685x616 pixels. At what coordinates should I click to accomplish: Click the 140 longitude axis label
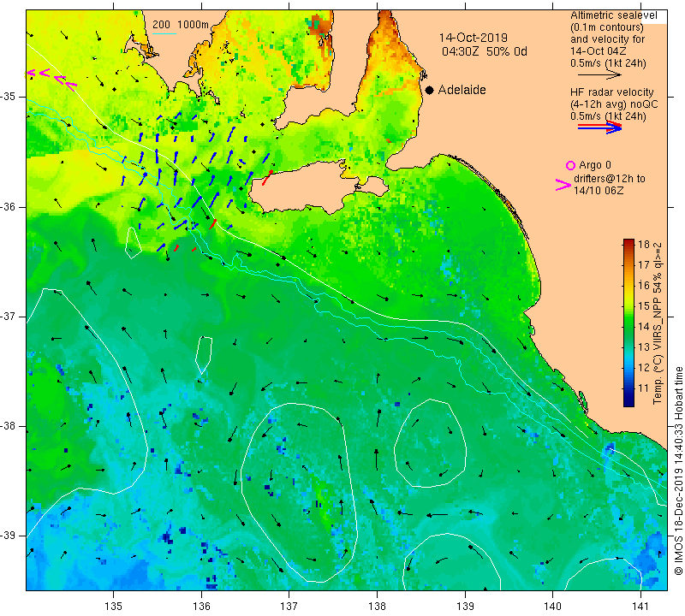click(x=552, y=607)
